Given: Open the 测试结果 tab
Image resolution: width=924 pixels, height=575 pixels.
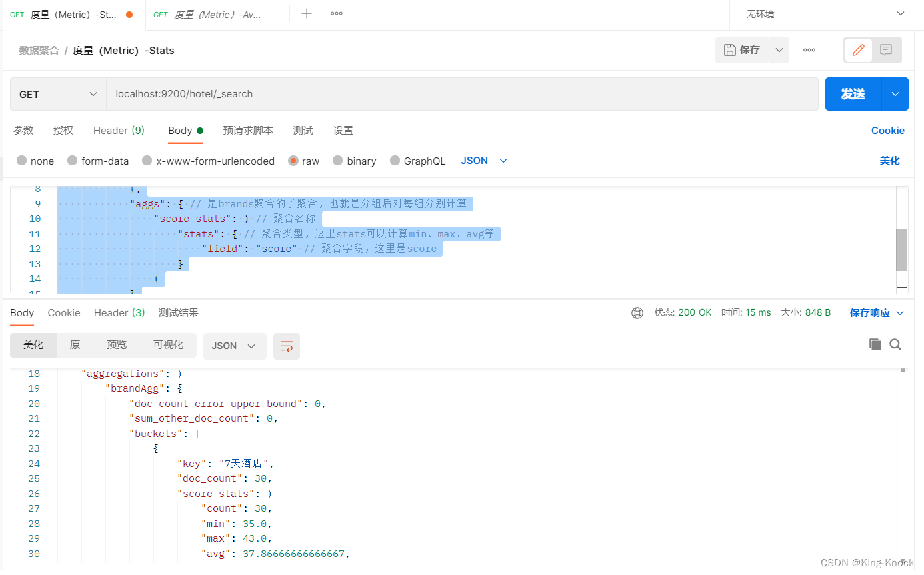Looking at the screenshot, I should click(x=179, y=313).
